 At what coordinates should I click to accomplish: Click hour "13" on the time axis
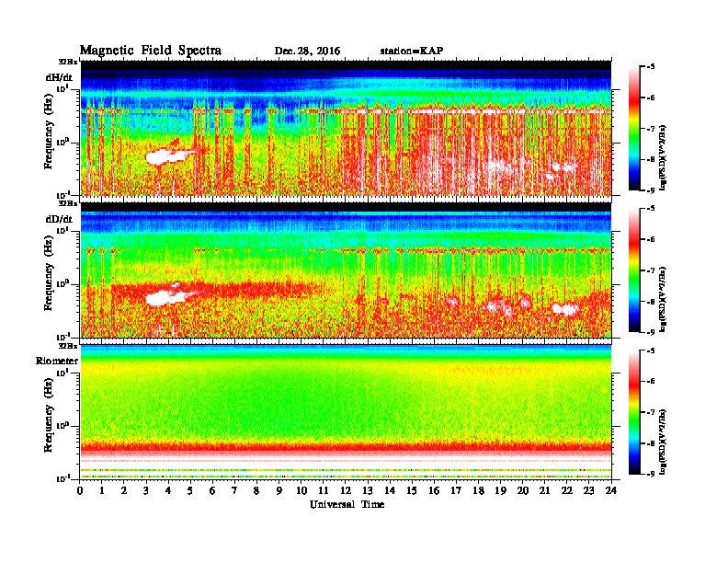[x=368, y=491]
